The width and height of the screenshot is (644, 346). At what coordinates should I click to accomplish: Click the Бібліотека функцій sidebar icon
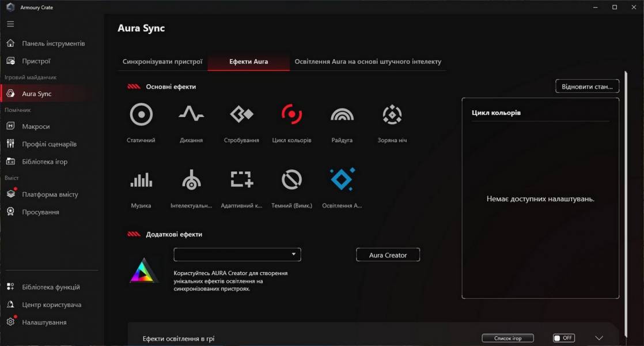(x=11, y=287)
